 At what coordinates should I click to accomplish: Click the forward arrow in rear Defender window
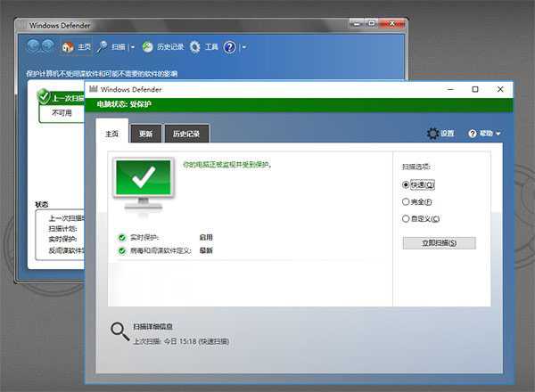pyautogui.click(x=48, y=46)
